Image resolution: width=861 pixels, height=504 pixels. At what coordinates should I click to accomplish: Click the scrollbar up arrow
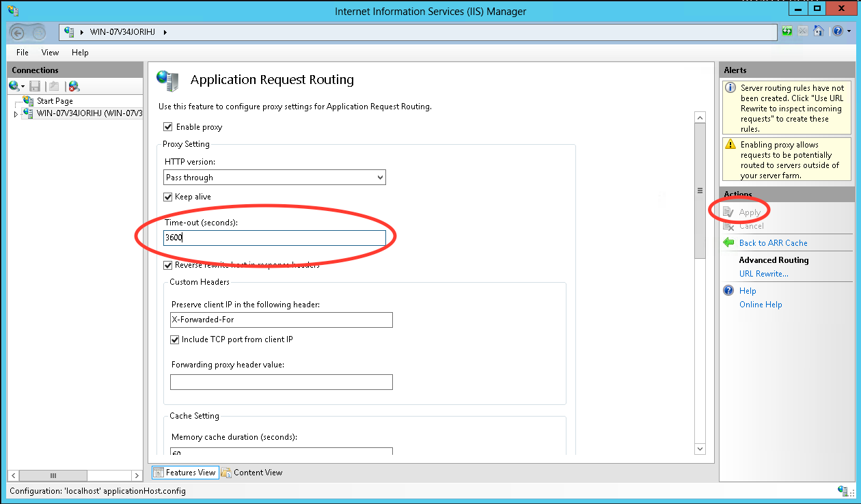pyautogui.click(x=700, y=118)
